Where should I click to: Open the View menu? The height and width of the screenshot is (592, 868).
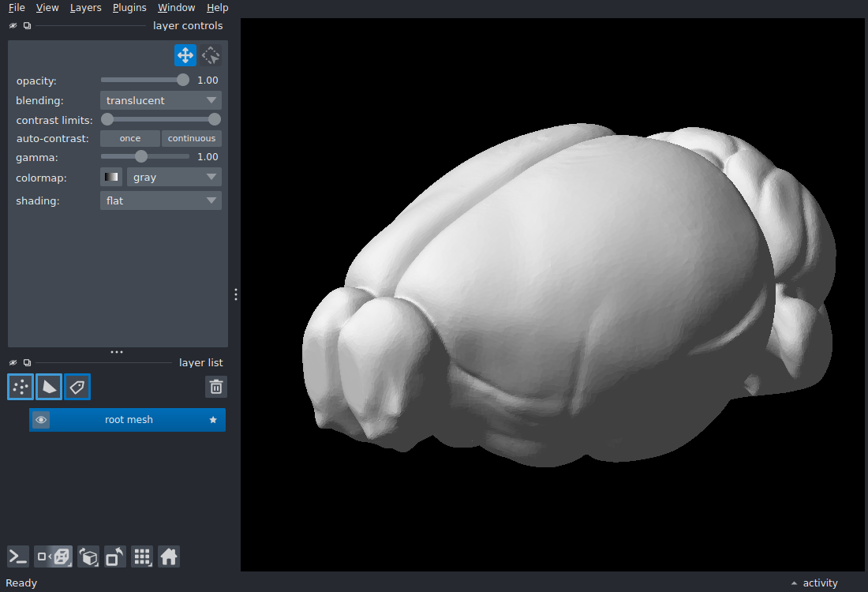(47, 8)
